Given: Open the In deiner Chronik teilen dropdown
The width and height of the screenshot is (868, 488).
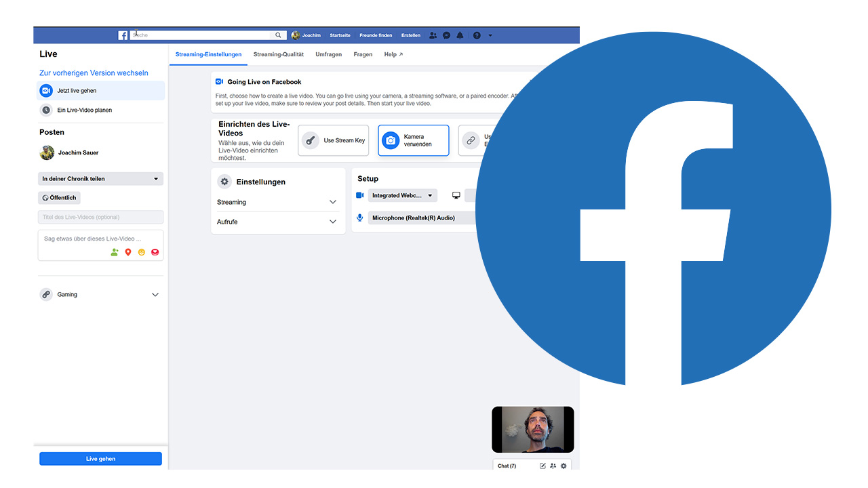Looking at the screenshot, I should pos(100,179).
